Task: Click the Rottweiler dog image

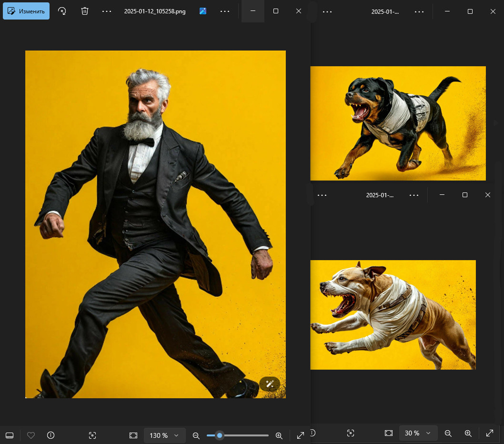Action: coord(398,123)
